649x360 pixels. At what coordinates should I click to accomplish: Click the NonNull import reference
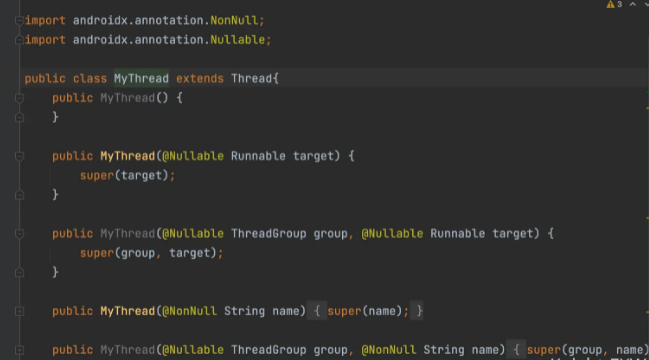click(234, 20)
